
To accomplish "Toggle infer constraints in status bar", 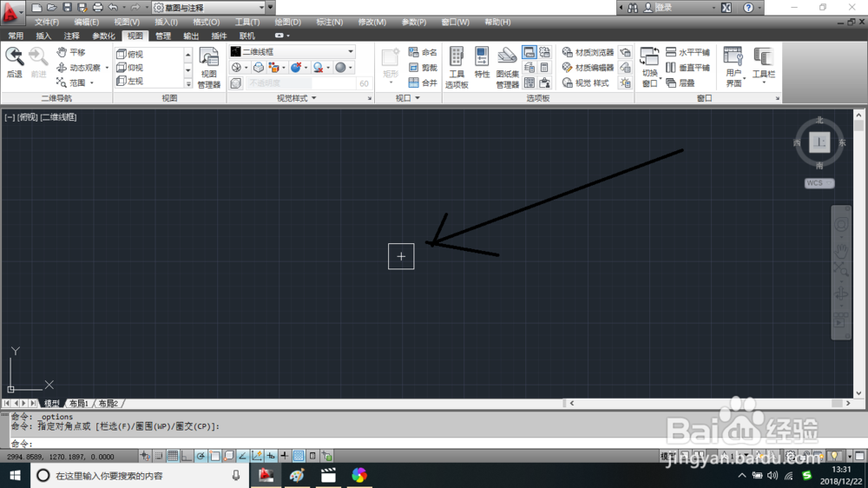I will (145, 456).
